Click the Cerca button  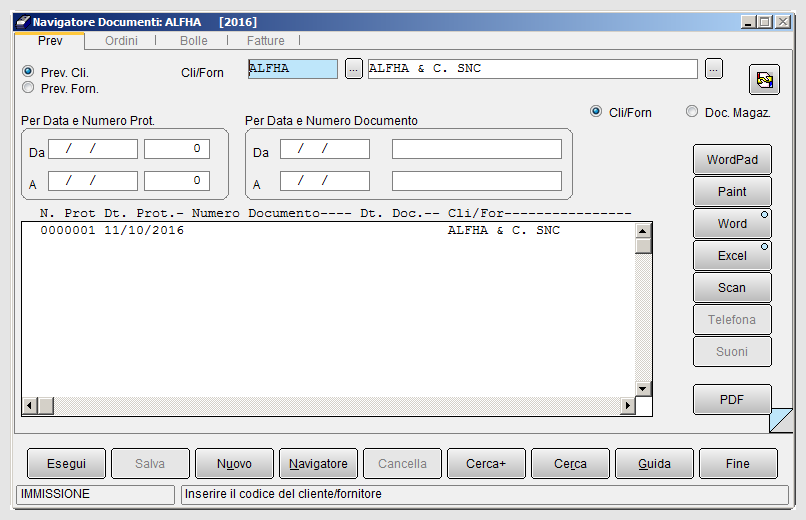tap(570, 463)
